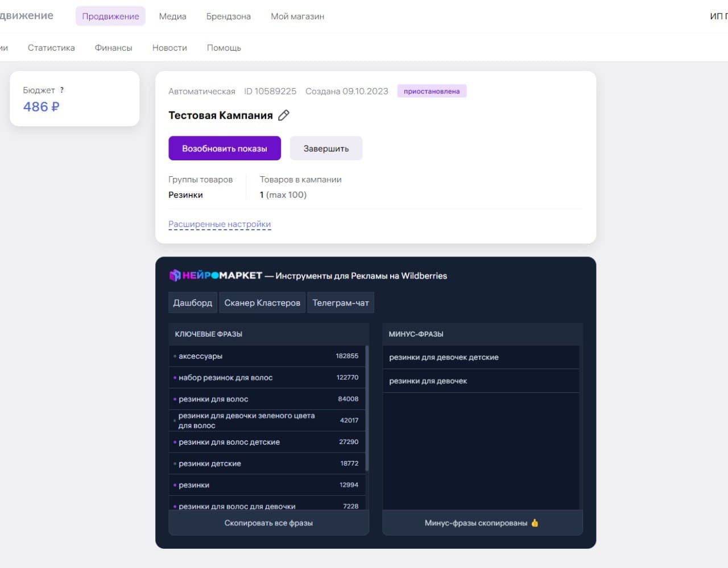Screen dimensions: 728x568
Task: Click the count 122770
Action: [x=348, y=378]
